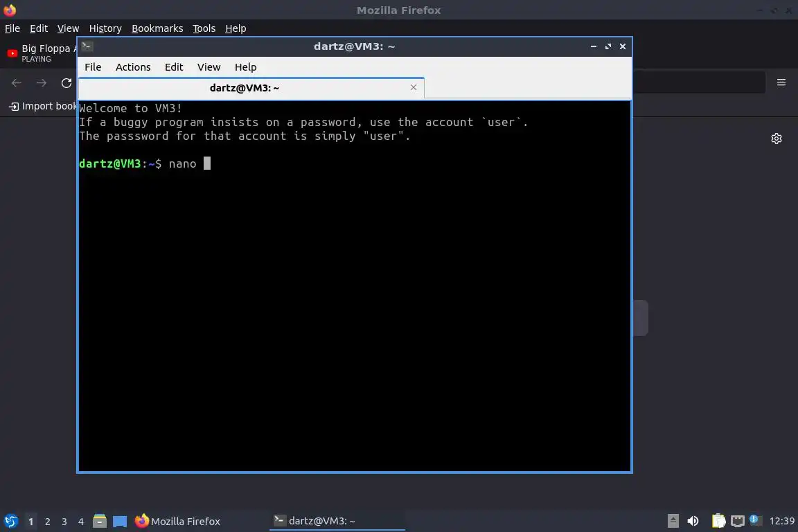Image resolution: width=798 pixels, height=532 pixels.
Task: Open the update notifier tray icon
Action: point(755,520)
